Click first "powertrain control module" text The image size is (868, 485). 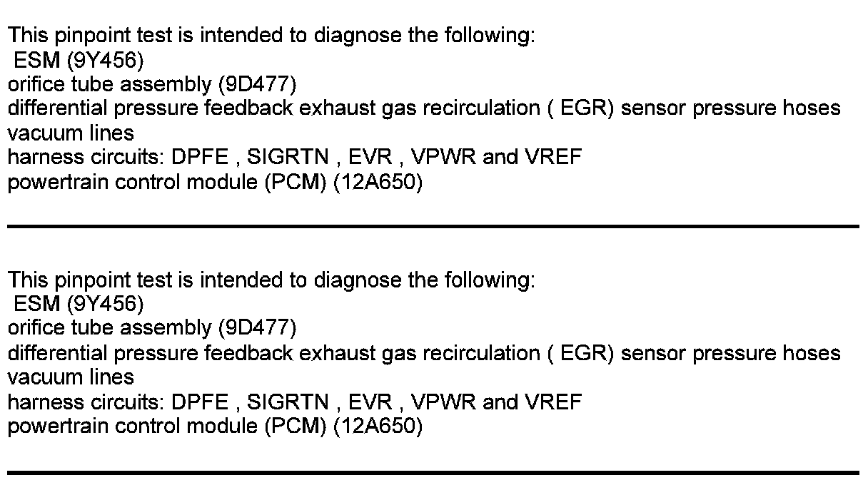[133, 182]
